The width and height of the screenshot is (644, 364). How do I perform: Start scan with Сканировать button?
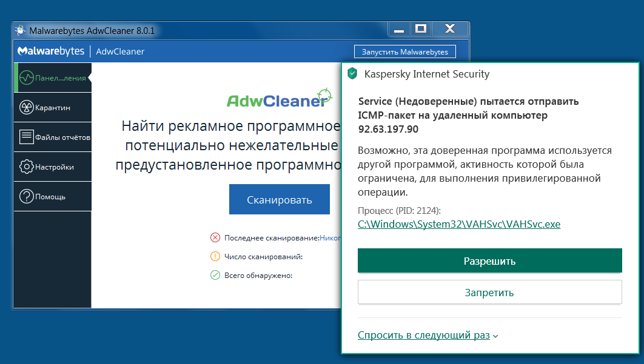pos(280,199)
